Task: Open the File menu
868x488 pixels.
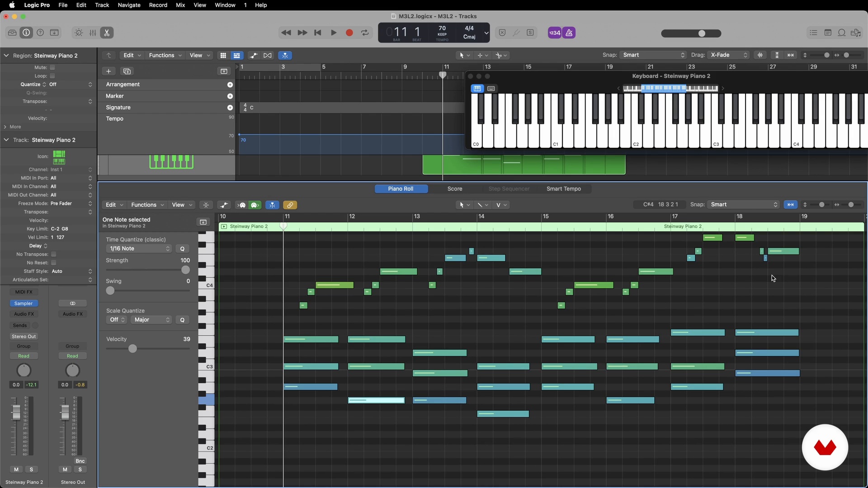Action: click(x=63, y=5)
